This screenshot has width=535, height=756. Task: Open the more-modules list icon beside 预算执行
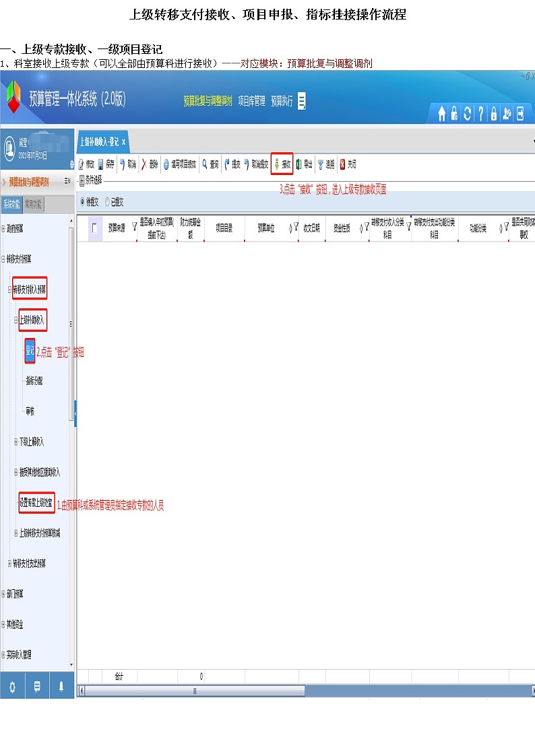pyautogui.click(x=301, y=101)
